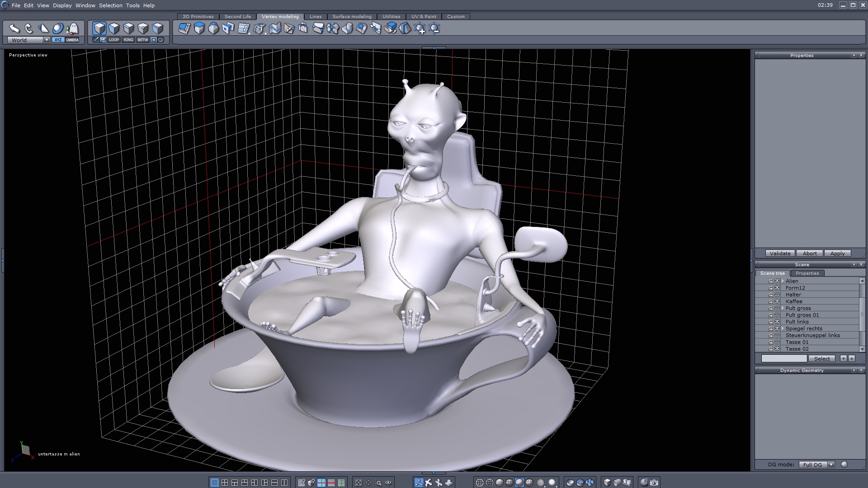The height and width of the screenshot is (488, 868).
Task: Expand the Alien node in scene tree
Action: (783, 281)
